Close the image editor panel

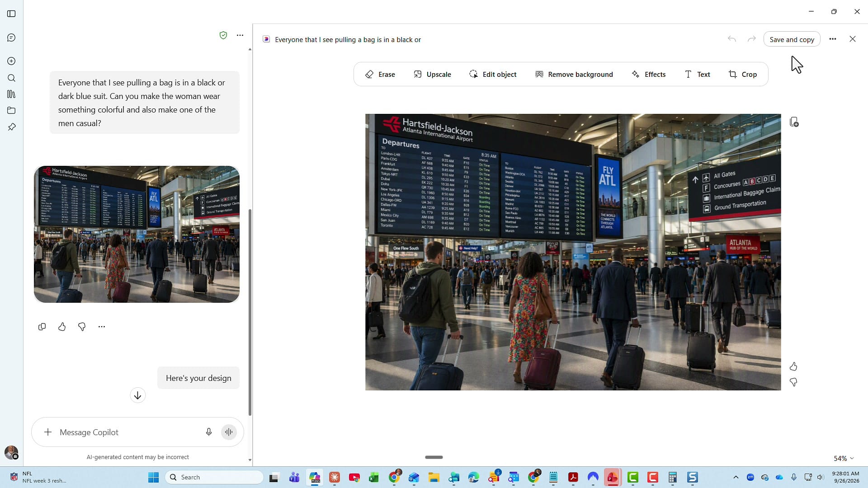[x=853, y=39]
